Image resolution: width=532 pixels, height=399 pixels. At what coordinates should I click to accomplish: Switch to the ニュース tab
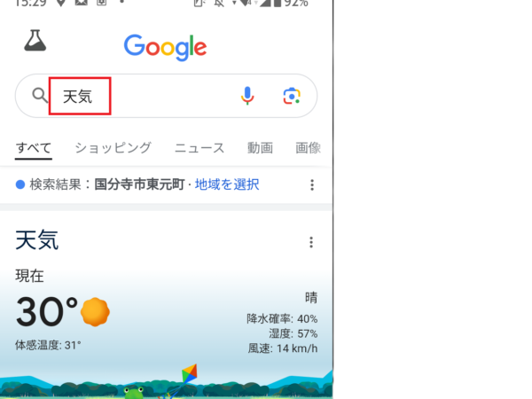[x=199, y=148]
